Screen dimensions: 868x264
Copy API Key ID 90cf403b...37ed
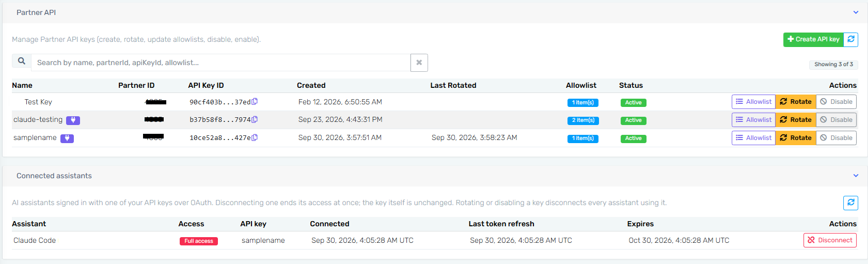(255, 102)
